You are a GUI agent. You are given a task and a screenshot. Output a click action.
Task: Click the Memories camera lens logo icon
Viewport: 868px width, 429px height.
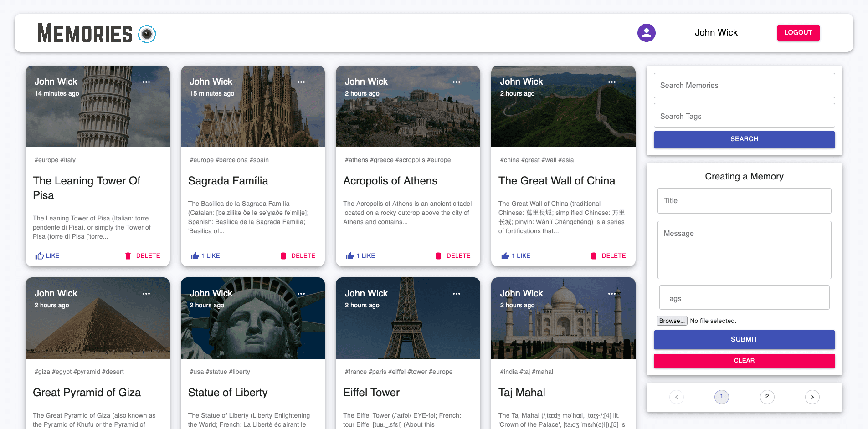pos(147,34)
